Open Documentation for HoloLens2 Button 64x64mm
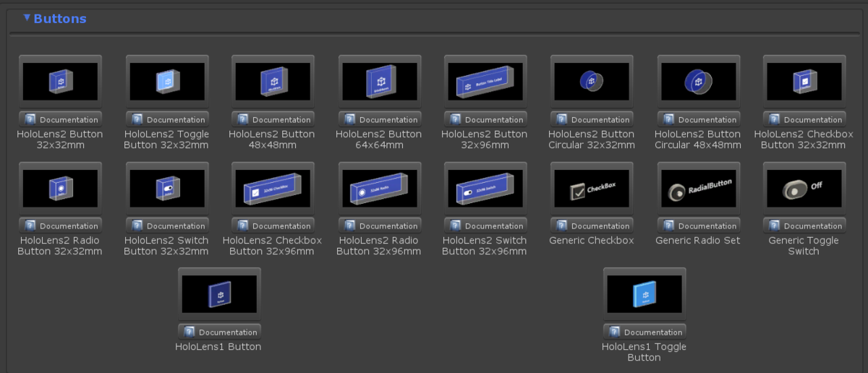Viewport: 868px width, 373px height. [380, 119]
